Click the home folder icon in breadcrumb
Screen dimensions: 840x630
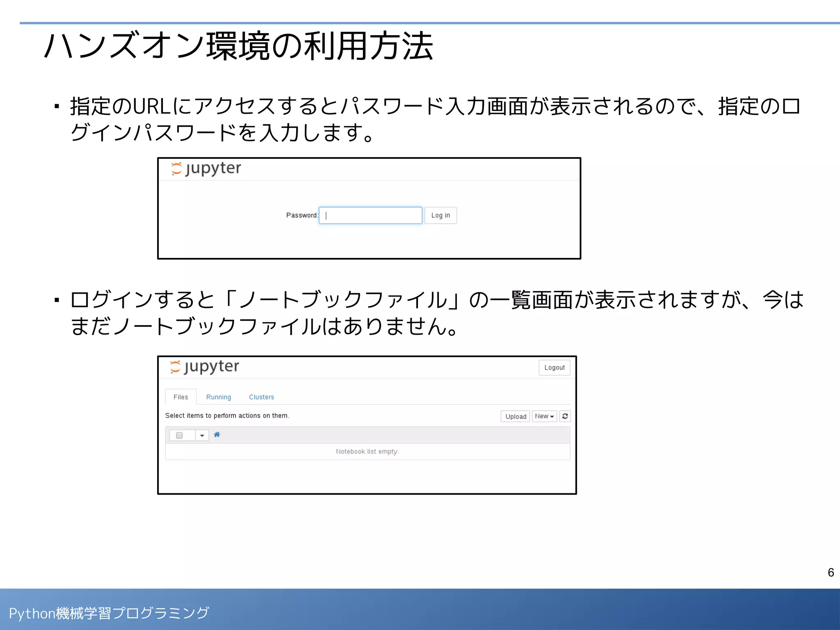217,435
